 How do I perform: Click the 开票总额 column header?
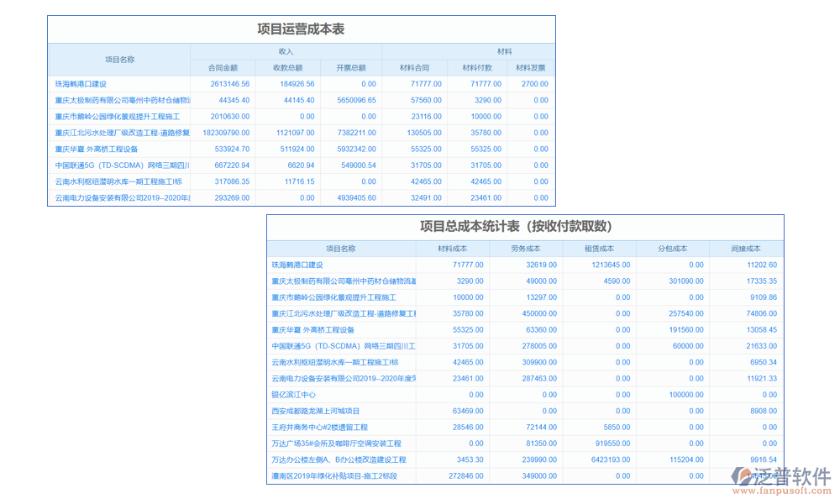point(351,68)
